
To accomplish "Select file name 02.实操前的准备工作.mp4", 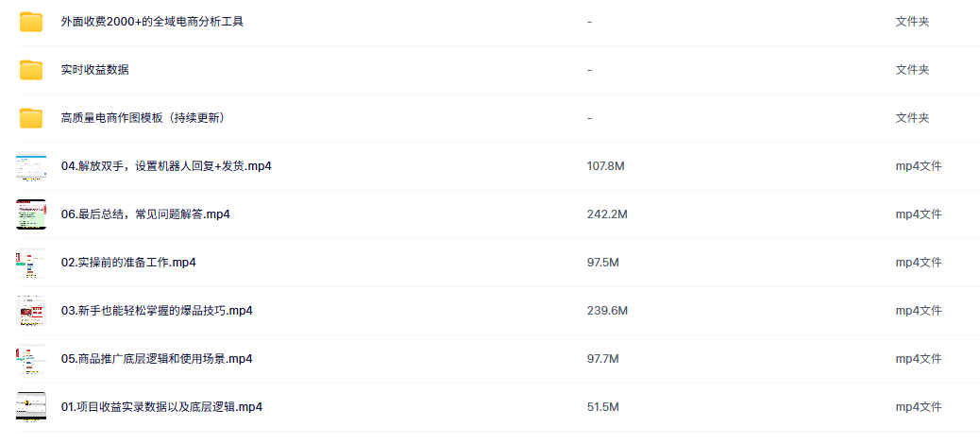I will click(x=128, y=263).
